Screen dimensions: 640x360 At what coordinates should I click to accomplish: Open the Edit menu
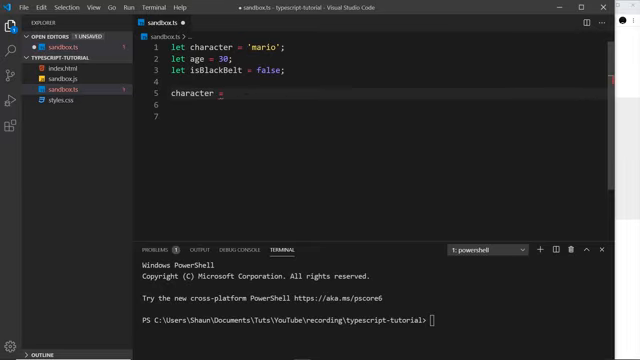coord(41,7)
